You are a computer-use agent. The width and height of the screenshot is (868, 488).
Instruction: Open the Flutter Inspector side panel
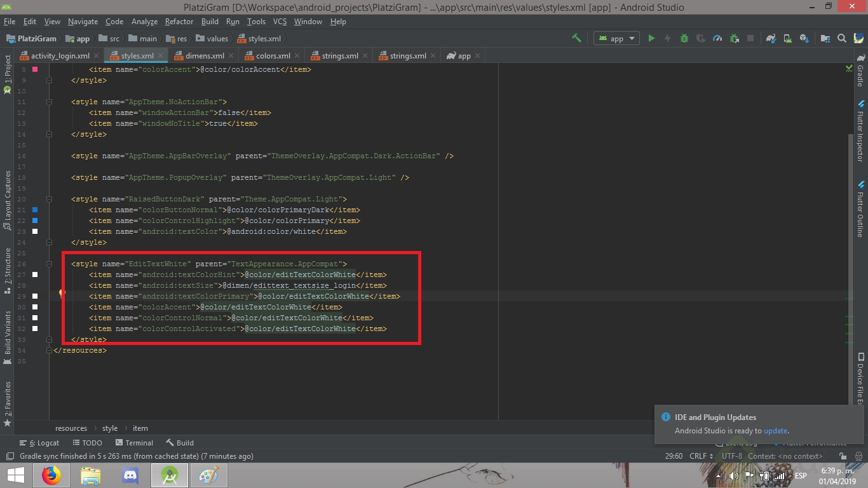[x=860, y=130]
